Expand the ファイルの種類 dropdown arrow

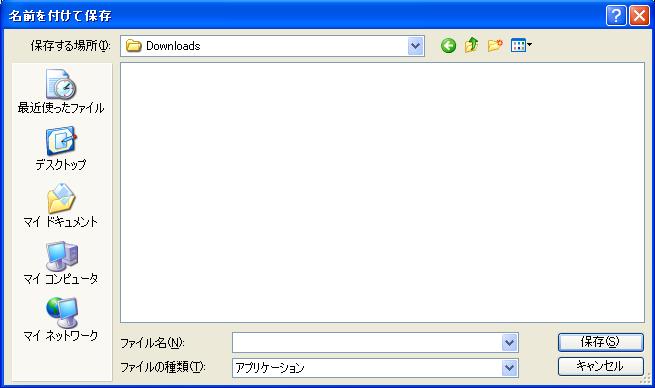pyautogui.click(x=509, y=368)
